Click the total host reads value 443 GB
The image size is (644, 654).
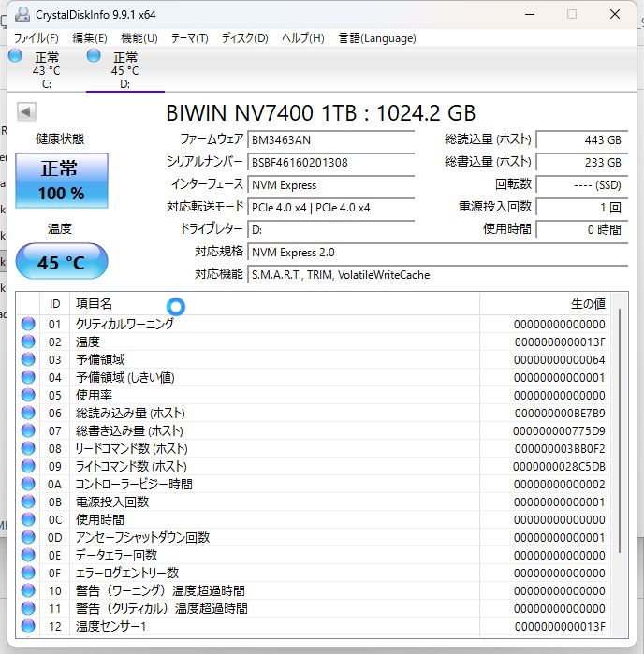tap(582, 139)
